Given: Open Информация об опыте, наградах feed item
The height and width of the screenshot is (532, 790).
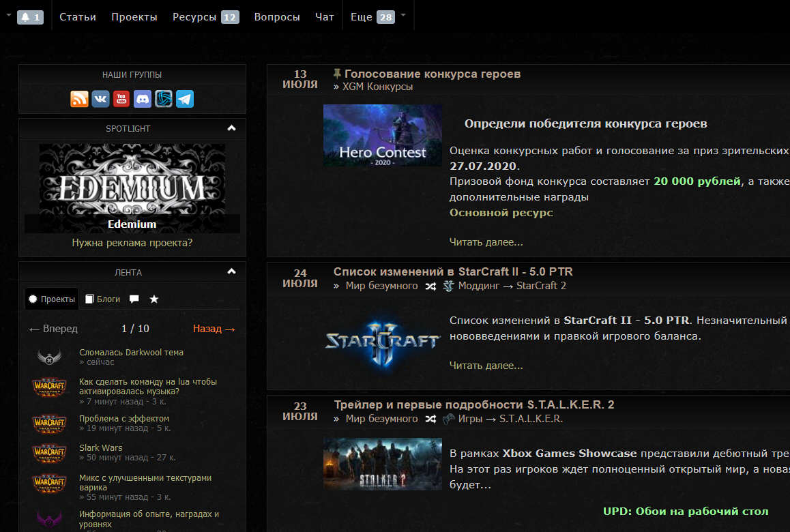Looking at the screenshot, I should coord(149,519).
